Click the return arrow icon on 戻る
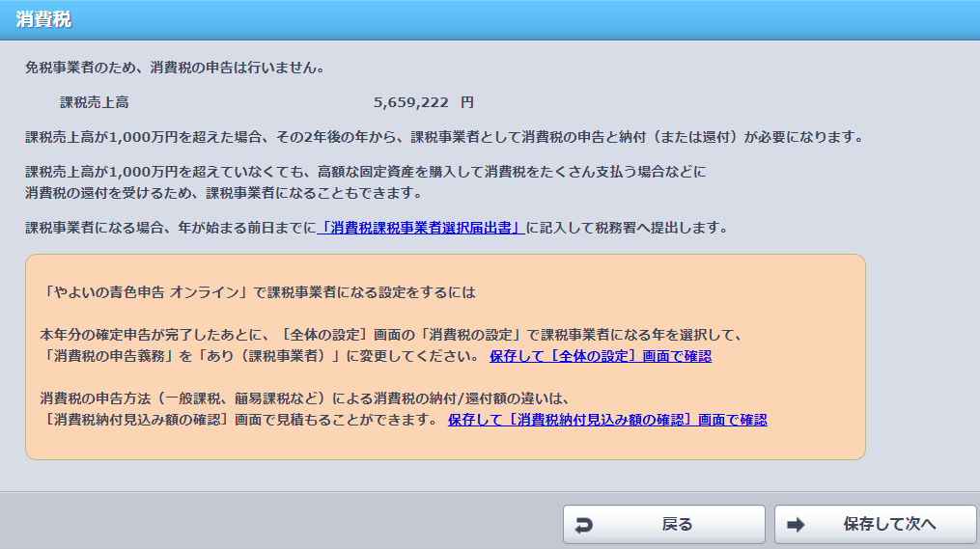This screenshot has width=980, height=549. [x=584, y=525]
